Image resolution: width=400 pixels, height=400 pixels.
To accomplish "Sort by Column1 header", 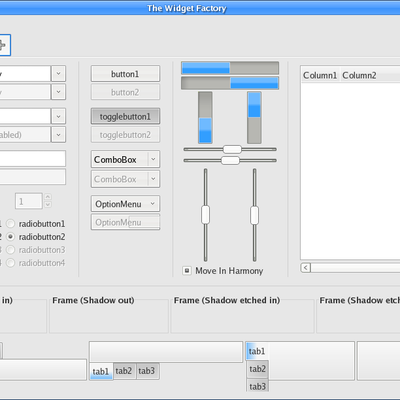I will click(x=320, y=75).
